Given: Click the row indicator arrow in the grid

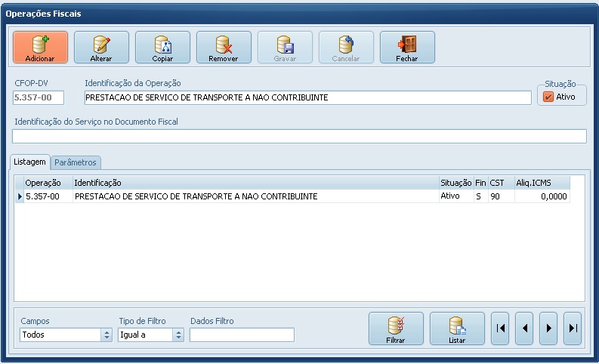Looking at the screenshot, I should point(20,196).
